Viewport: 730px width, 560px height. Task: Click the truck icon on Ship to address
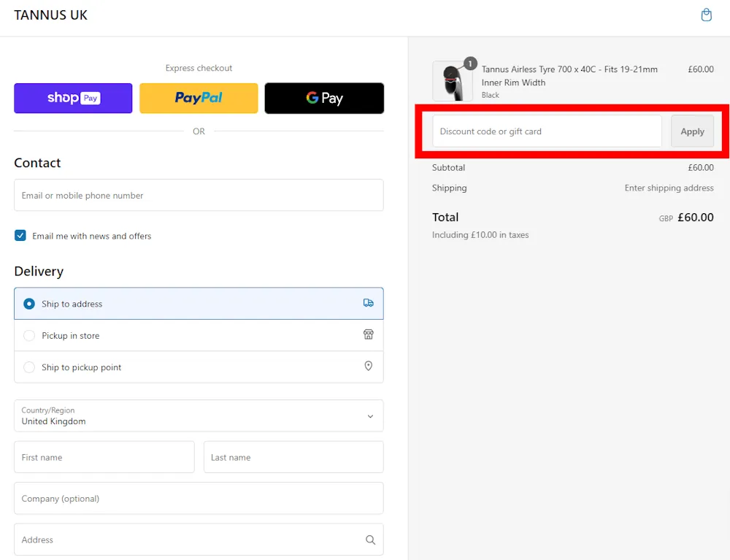pos(368,303)
